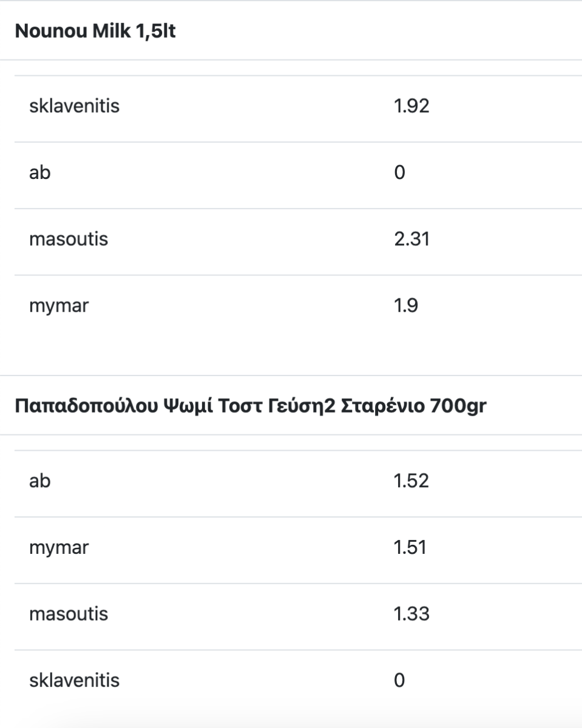The width and height of the screenshot is (582, 728).
Task: Click the 1.52 price for ab
Action: [411, 481]
